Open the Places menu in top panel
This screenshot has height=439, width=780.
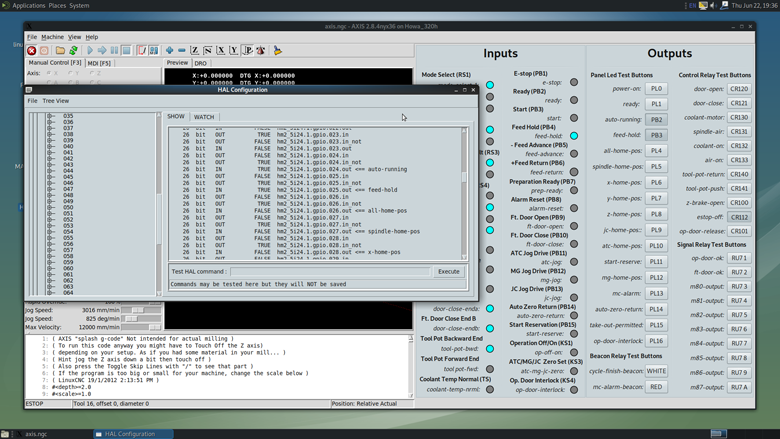[x=57, y=5]
